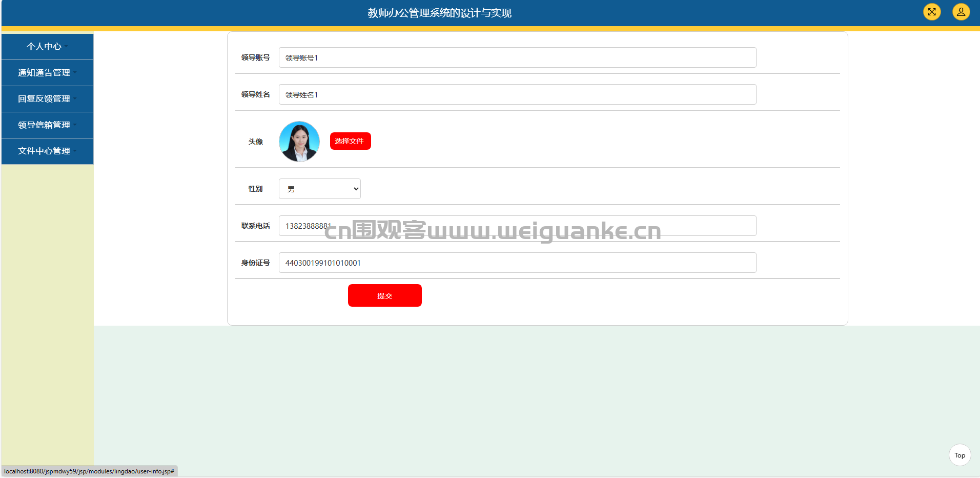
Task: Submit the form with 提交 button
Action: tap(384, 295)
